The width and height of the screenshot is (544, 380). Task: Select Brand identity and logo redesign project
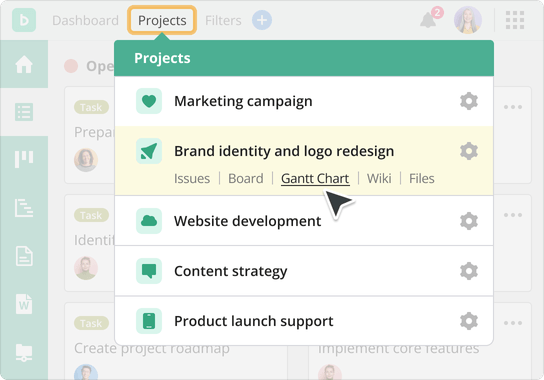point(284,151)
